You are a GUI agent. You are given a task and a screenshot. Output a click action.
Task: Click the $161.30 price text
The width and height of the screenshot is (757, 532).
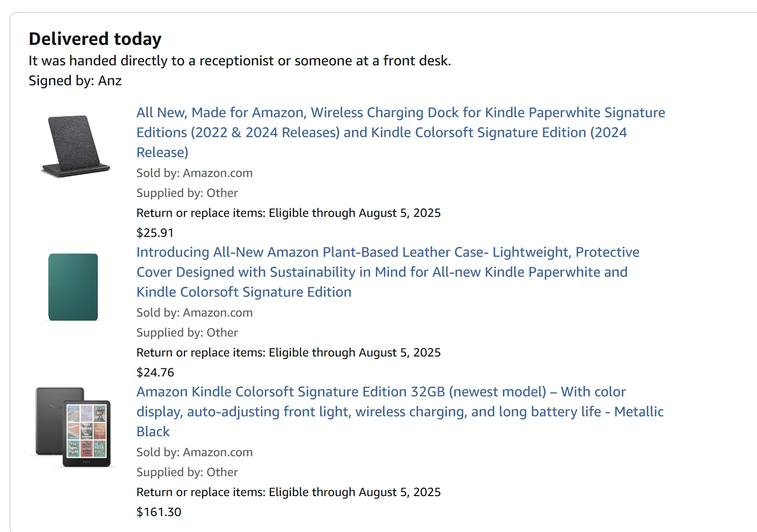pos(159,512)
